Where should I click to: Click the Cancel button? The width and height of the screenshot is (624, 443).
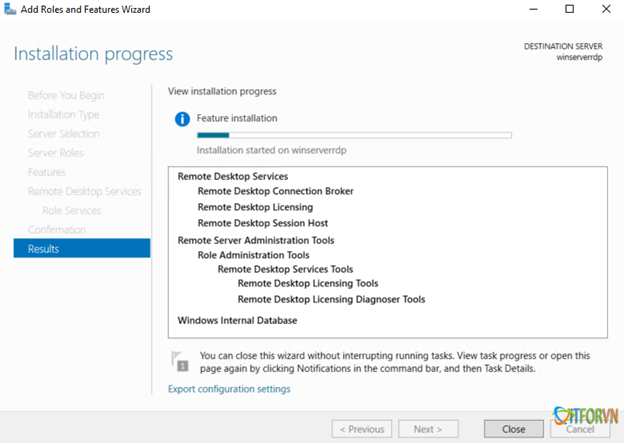pyautogui.click(x=582, y=429)
